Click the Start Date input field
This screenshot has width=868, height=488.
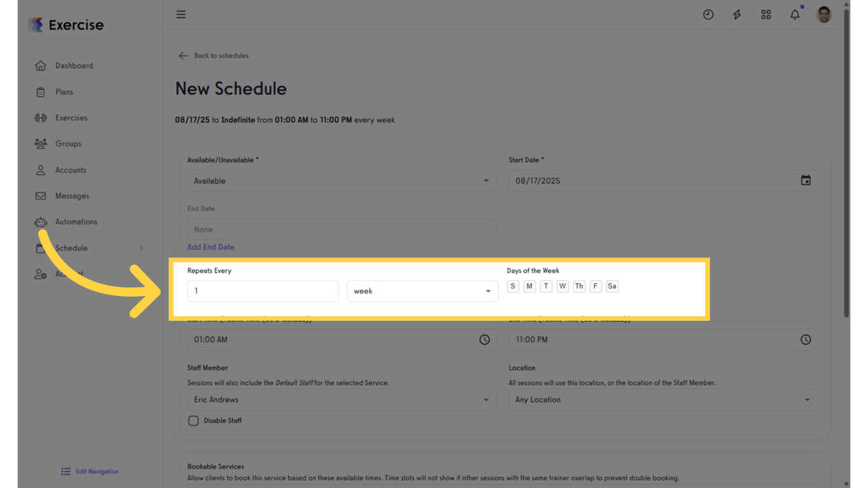[663, 180]
